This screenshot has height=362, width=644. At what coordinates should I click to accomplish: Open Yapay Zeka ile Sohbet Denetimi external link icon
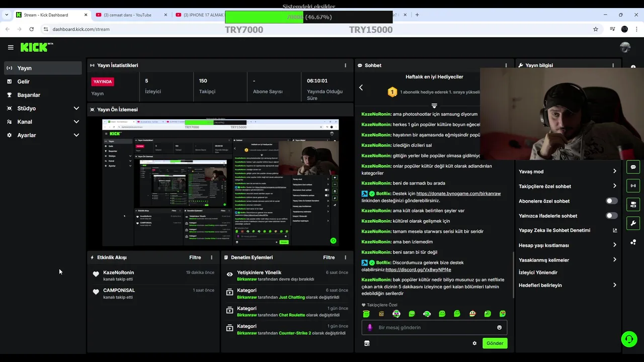pos(615,230)
